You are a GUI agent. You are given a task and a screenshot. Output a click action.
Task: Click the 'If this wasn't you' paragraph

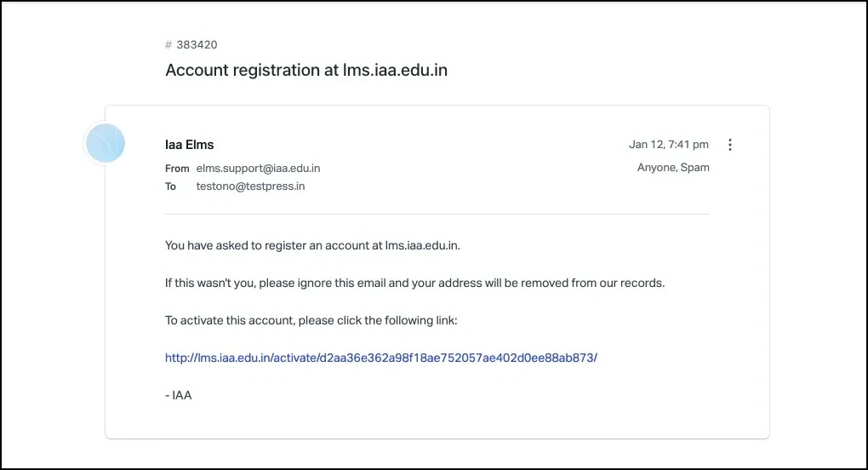(414, 283)
